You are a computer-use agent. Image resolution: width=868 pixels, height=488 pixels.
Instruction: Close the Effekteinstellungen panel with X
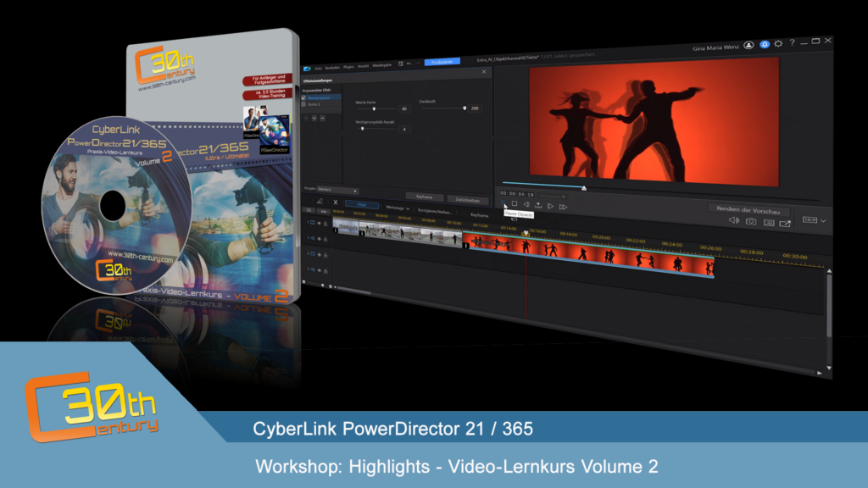coord(484,71)
